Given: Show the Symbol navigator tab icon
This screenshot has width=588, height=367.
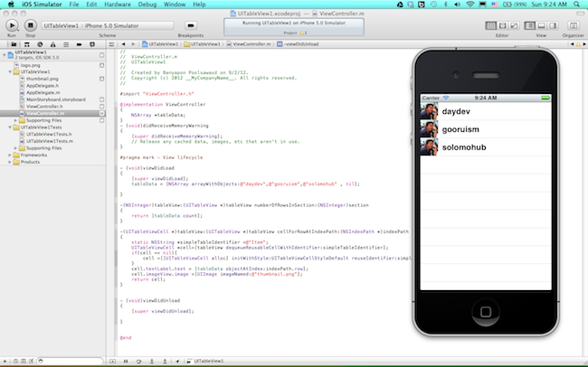Looking at the screenshot, I should coord(26,44).
